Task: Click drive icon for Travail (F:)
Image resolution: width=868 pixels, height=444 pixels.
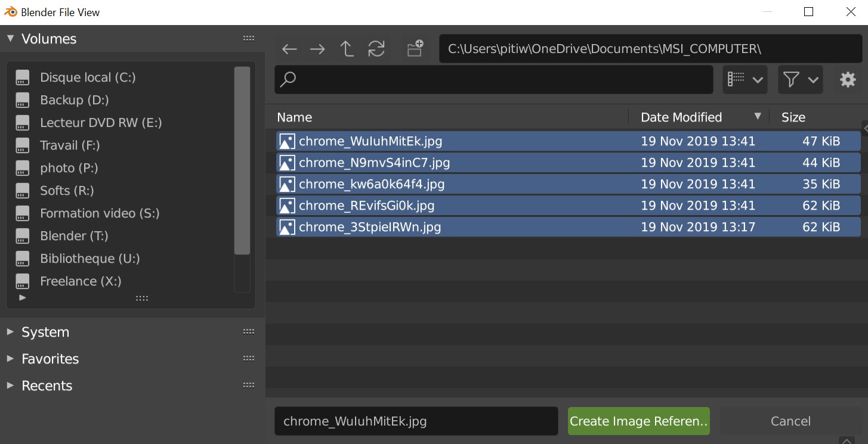Action: [22, 145]
